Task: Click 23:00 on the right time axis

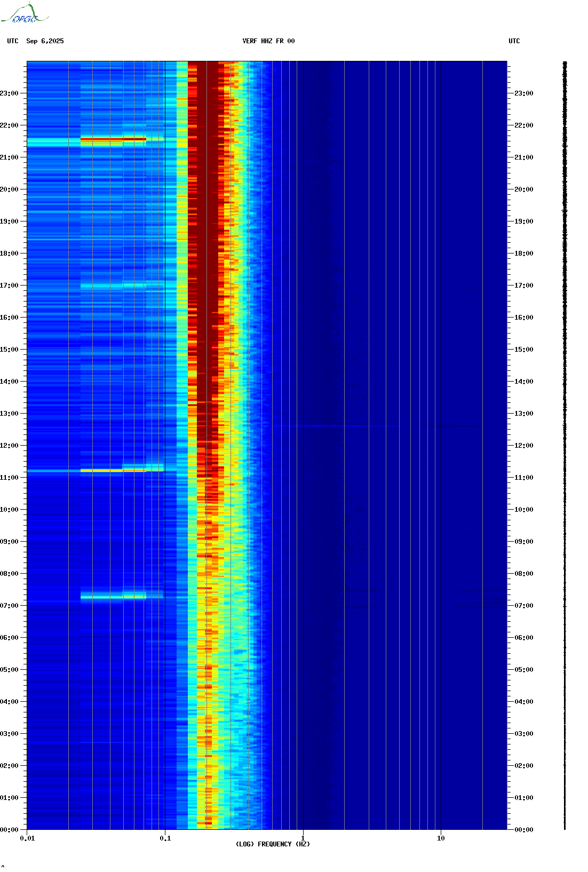Action: pyautogui.click(x=524, y=93)
